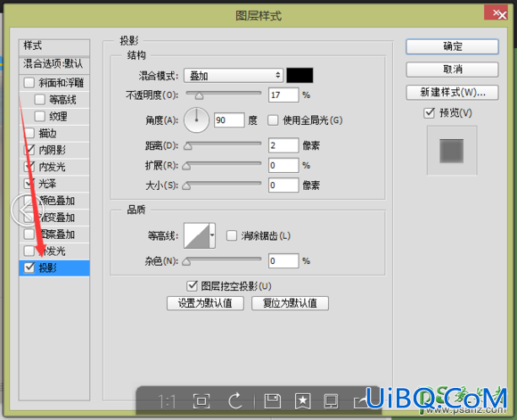
Task: Click the 扩展 slider handle
Action: click(186, 166)
